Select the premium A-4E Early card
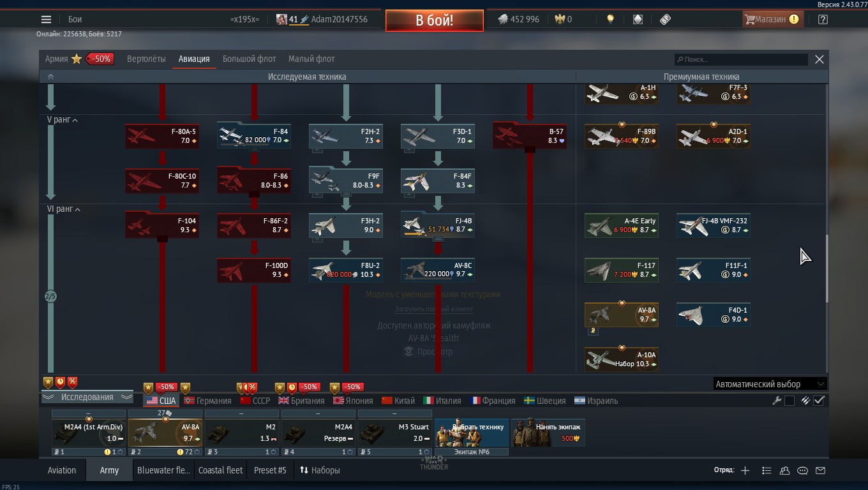Image resolution: width=868 pixels, height=490 pixels. pyautogui.click(x=621, y=225)
